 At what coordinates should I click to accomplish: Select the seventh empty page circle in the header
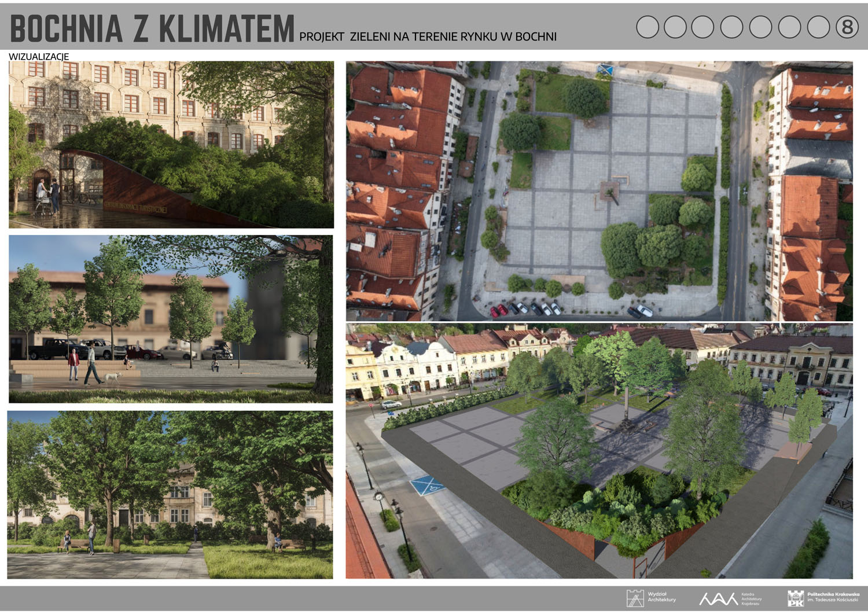[818, 27]
